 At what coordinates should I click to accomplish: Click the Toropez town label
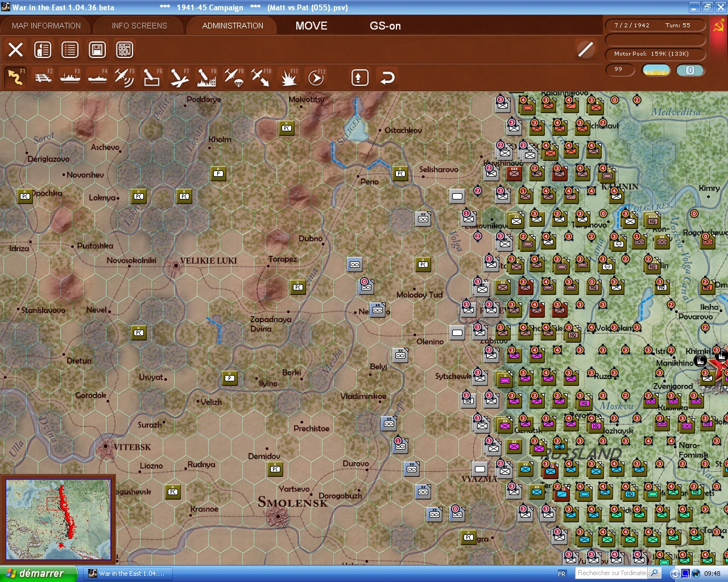point(283,259)
